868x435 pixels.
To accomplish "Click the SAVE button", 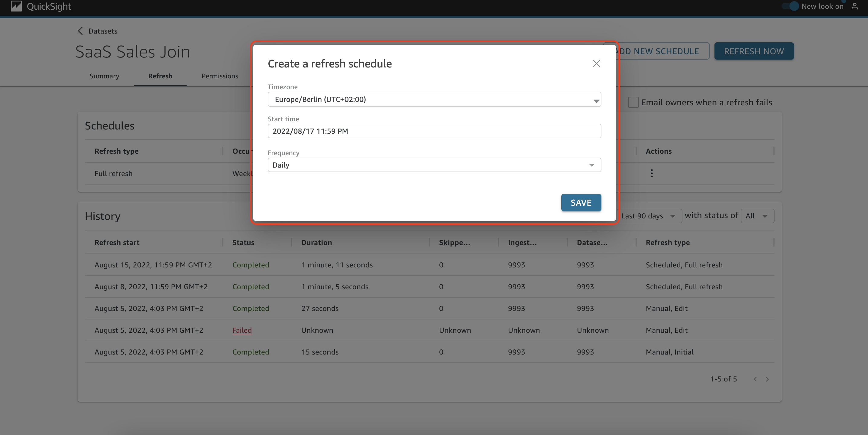I will pos(581,202).
